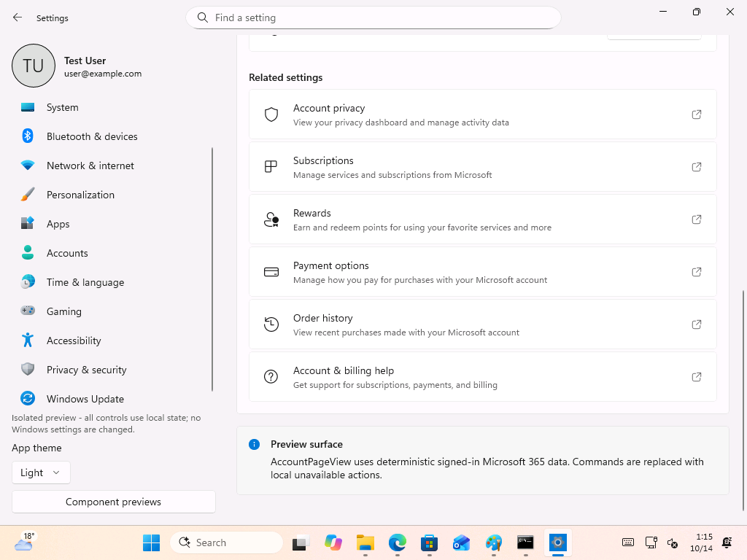Viewport: 747px width, 560px height.
Task: Click the credit card icon beside Payment options
Action: [x=271, y=272]
